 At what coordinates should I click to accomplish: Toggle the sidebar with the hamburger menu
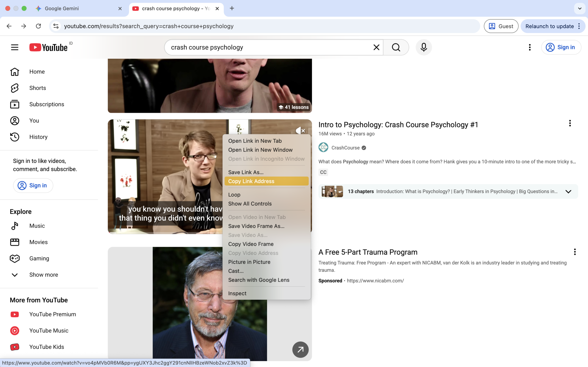click(x=14, y=47)
